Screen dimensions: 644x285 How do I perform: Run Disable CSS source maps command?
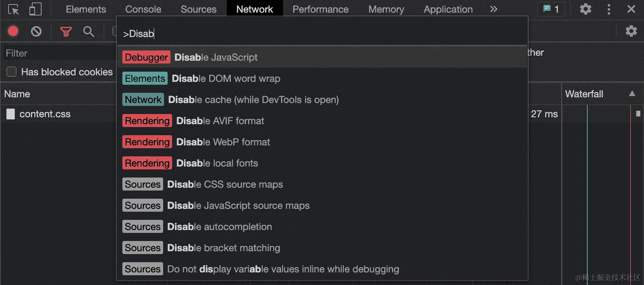click(322, 184)
